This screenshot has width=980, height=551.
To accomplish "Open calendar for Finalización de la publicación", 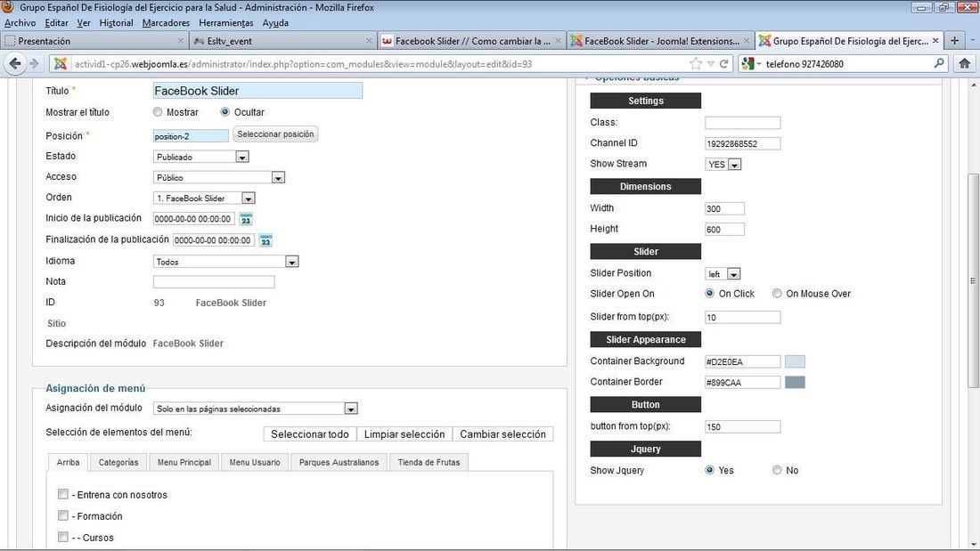I will (266, 240).
